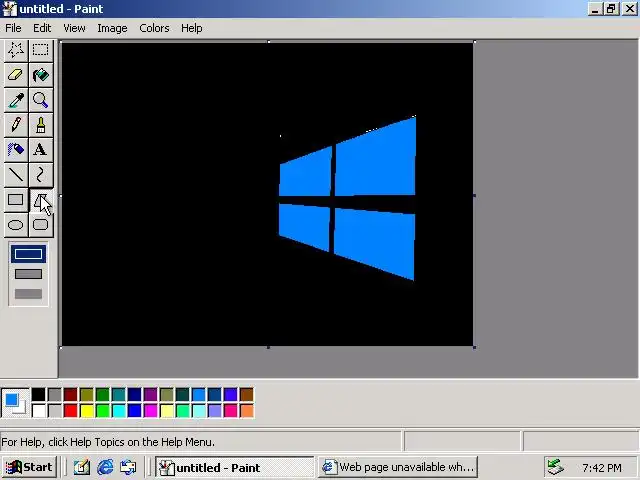Pick the Eraser tool

tap(16, 75)
